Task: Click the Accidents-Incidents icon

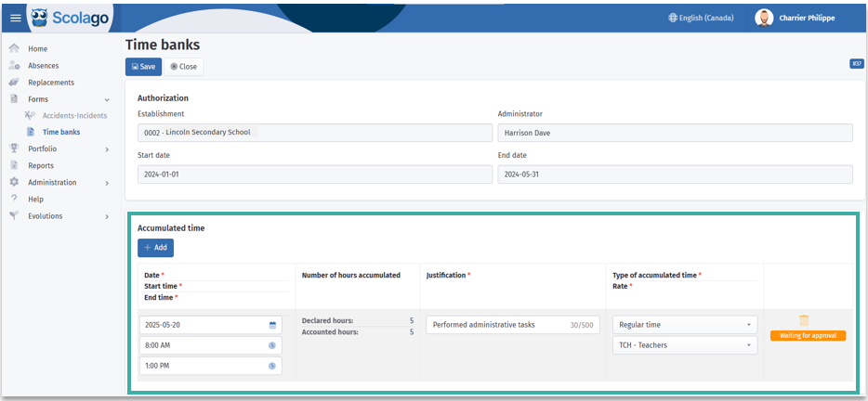Action: pos(31,116)
